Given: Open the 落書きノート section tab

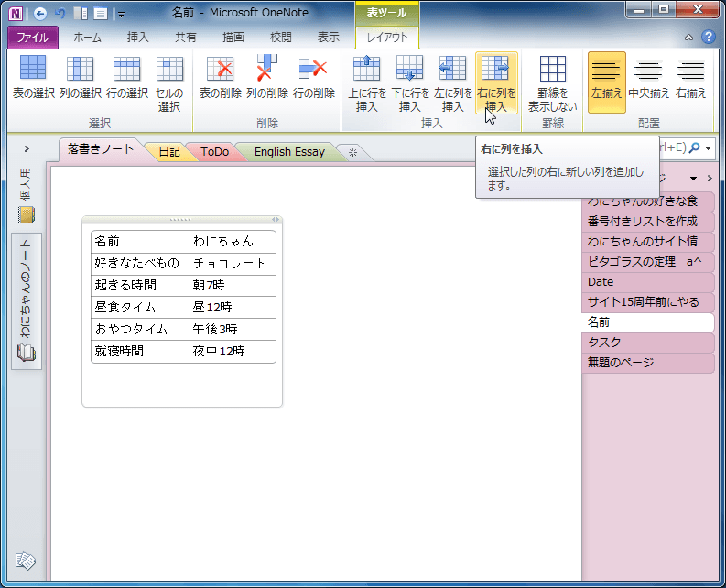Looking at the screenshot, I should [x=101, y=149].
